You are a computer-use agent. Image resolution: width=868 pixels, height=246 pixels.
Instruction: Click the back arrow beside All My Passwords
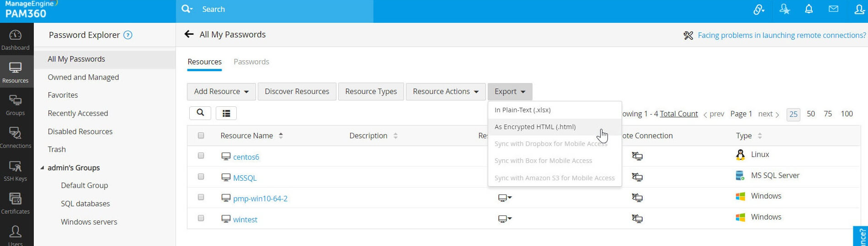tap(189, 34)
